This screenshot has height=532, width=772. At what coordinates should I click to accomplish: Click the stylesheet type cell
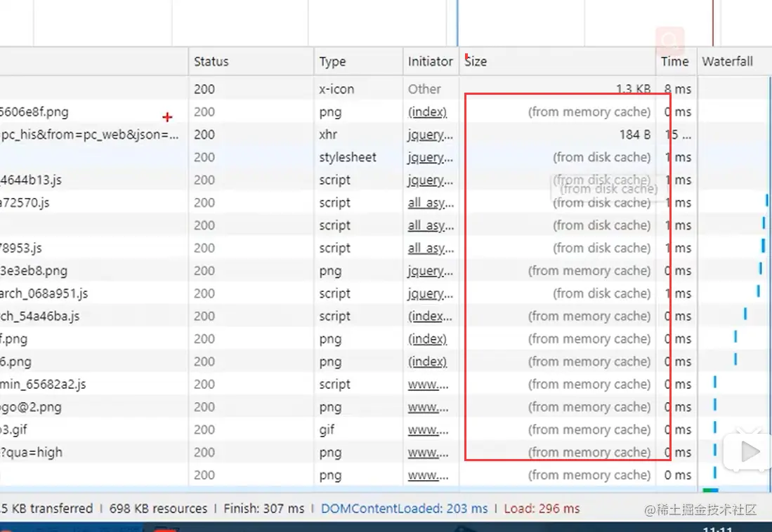click(x=348, y=157)
